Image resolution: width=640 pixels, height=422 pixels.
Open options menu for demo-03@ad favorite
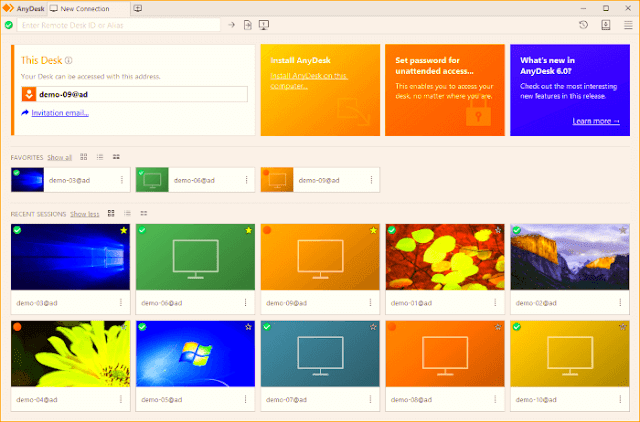tap(122, 180)
